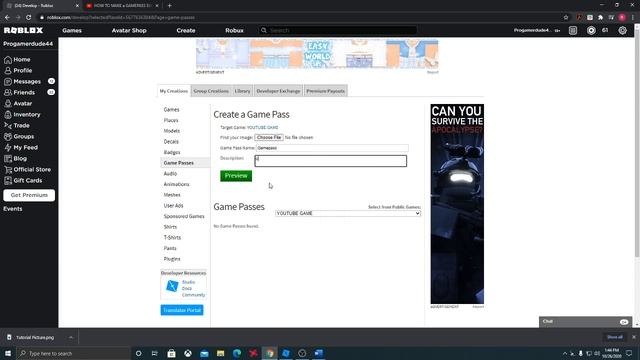Viewport: 640px width, 360px height.
Task: Open a new Chrome tab
Action: pos(169,6)
